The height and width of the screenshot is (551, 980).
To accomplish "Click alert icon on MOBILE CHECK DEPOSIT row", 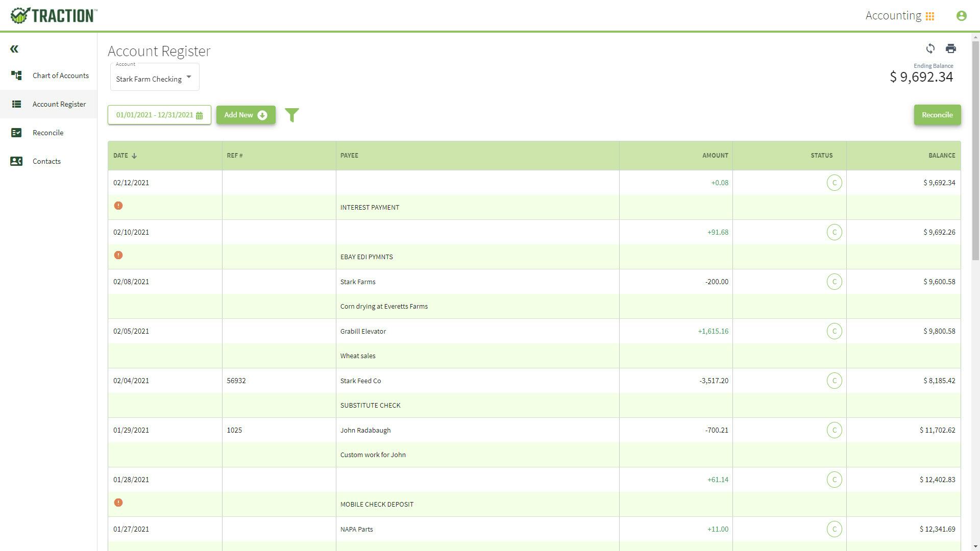I will pos(118,503).
